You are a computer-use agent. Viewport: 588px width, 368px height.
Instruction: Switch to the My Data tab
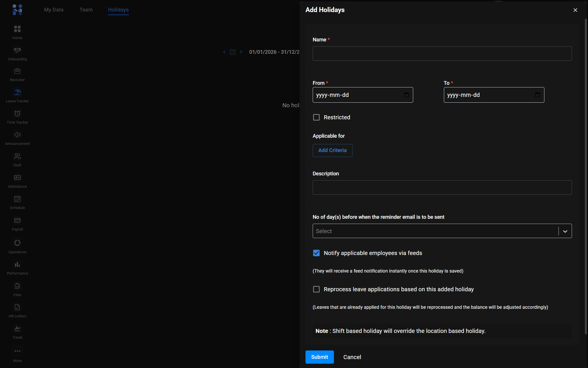(x=54, y=10)
